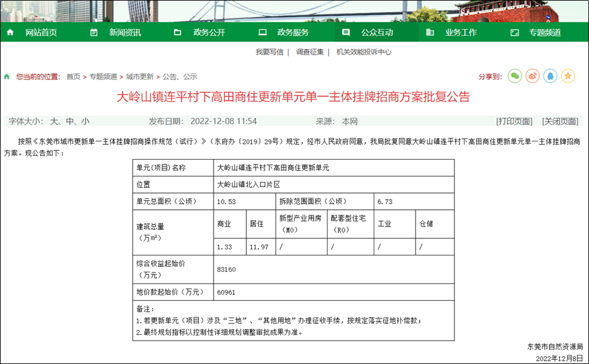Open the 网站首页 menu
Image resolution: width=589 pixels, height=364 pixels.
point(41,33)
